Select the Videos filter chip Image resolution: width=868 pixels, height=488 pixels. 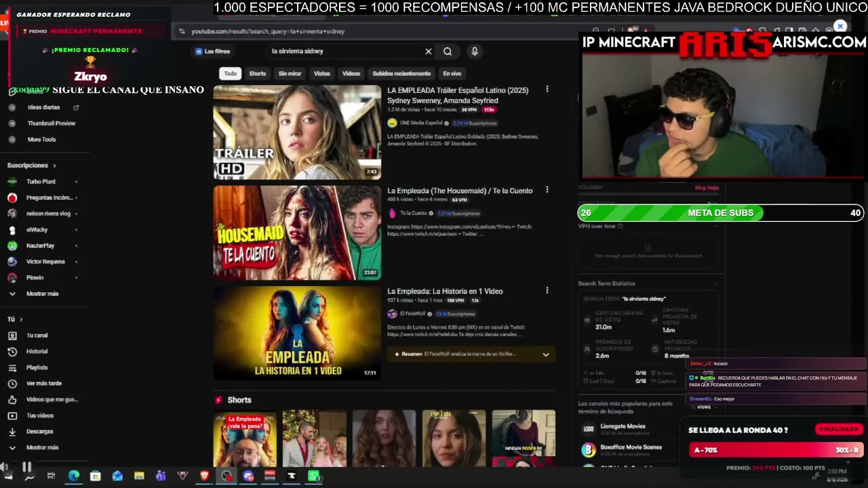click(x=351, y=73)
